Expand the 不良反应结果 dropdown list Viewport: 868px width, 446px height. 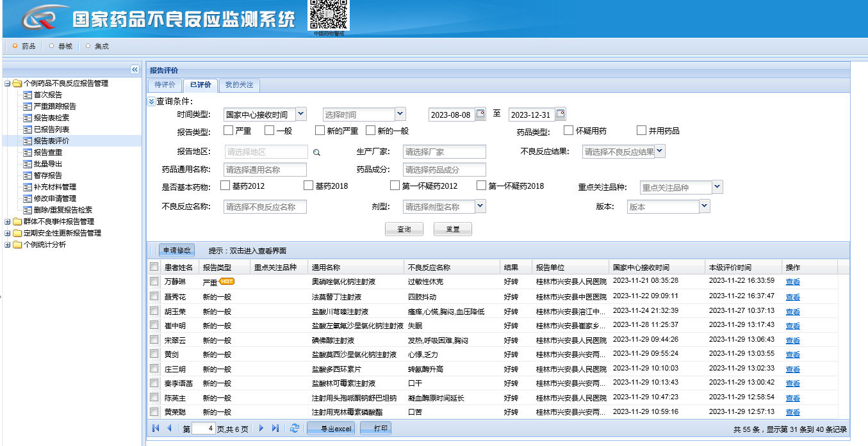tap(660, 152)
